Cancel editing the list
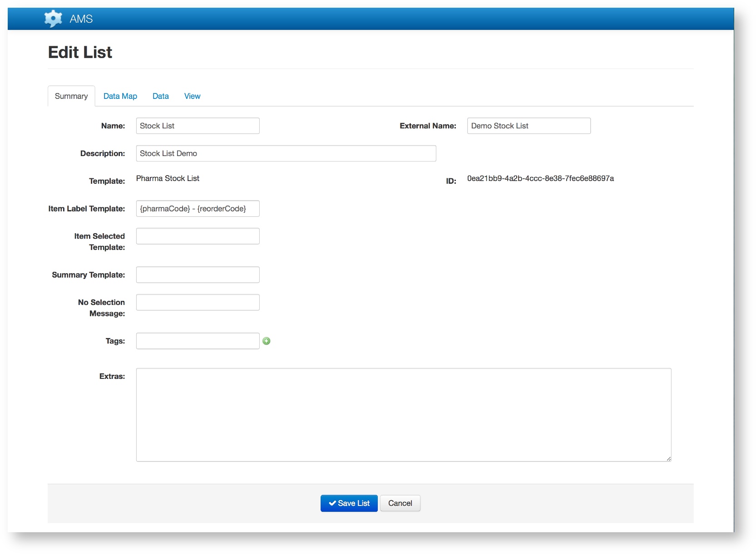 point(400,503)
